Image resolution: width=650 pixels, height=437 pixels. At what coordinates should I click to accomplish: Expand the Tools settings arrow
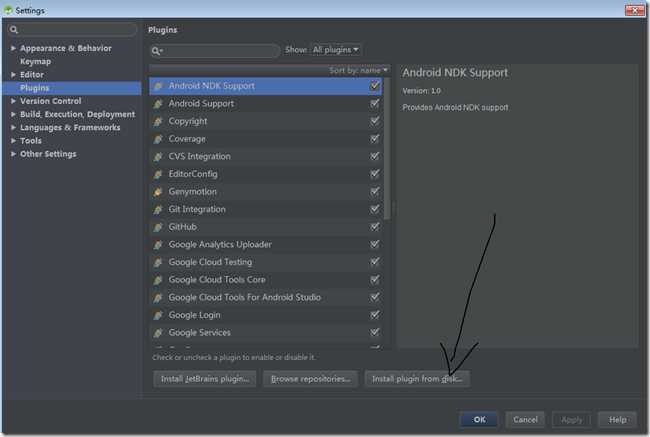(13, 141)
